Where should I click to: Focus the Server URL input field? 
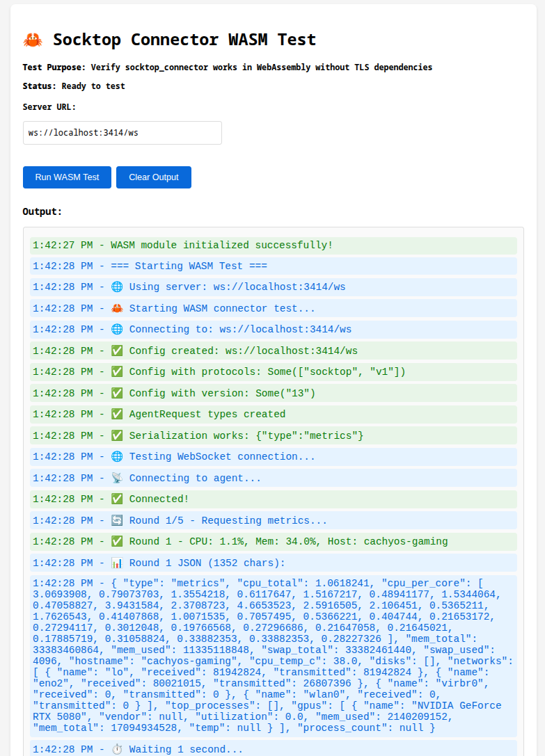point(123,133)
